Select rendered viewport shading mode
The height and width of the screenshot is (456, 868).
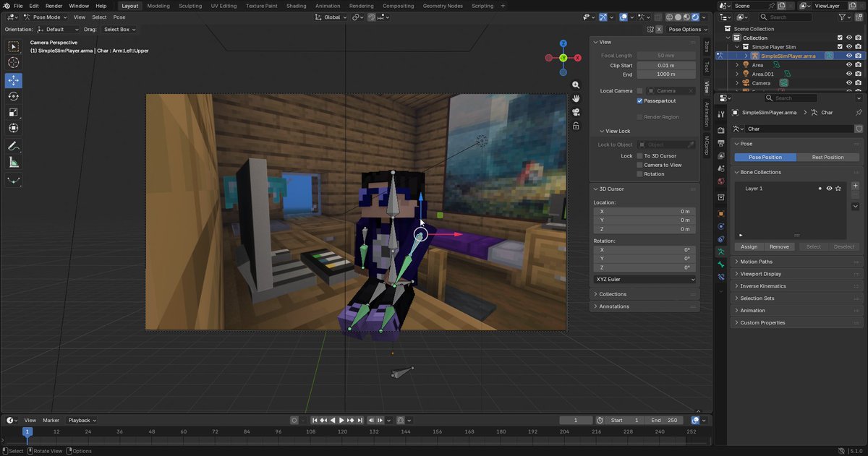(x=694, y=17)
